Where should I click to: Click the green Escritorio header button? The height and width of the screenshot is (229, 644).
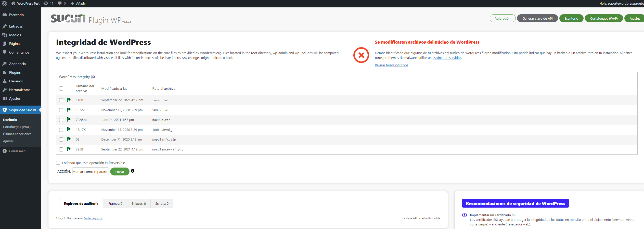pyautogui.click(x=571, y=18)
